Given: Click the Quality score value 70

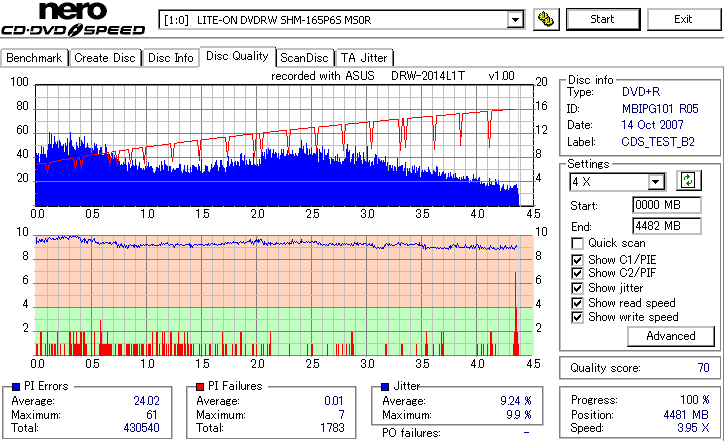Looking at the screenshot, I should [x=703, y=368].
